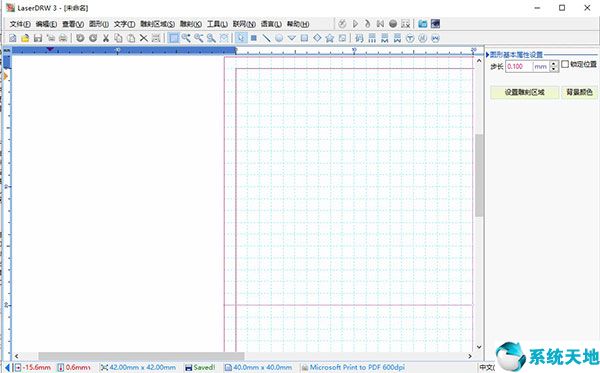
Task: Select the diagonal line drawing tool
Action: coord(266,38)
